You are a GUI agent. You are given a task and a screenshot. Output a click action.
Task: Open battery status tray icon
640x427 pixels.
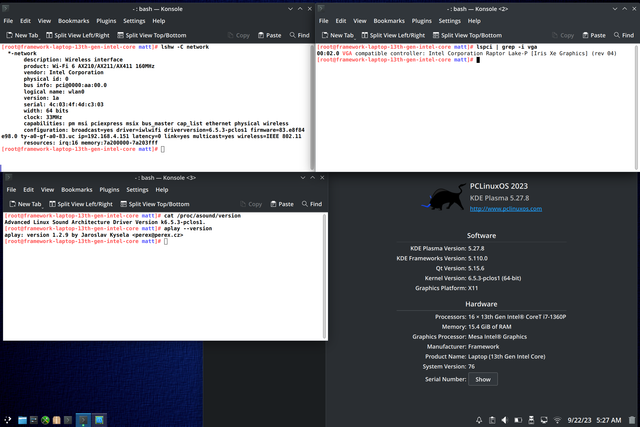pos(518,420)
